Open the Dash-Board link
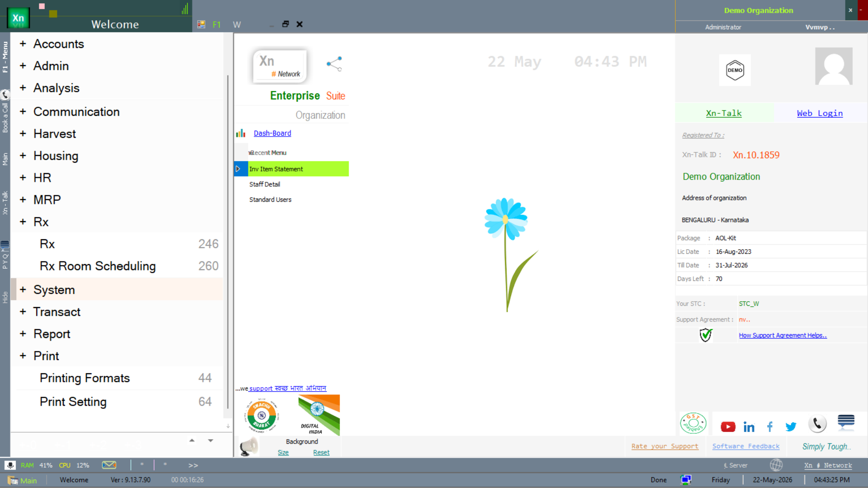 click(272, 133)
